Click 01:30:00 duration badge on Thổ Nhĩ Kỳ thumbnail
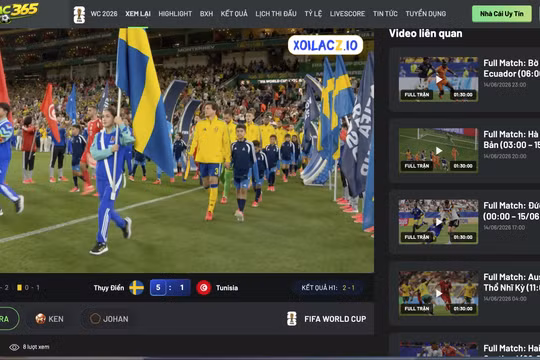 pyautogui.click(x=463, y=308)
